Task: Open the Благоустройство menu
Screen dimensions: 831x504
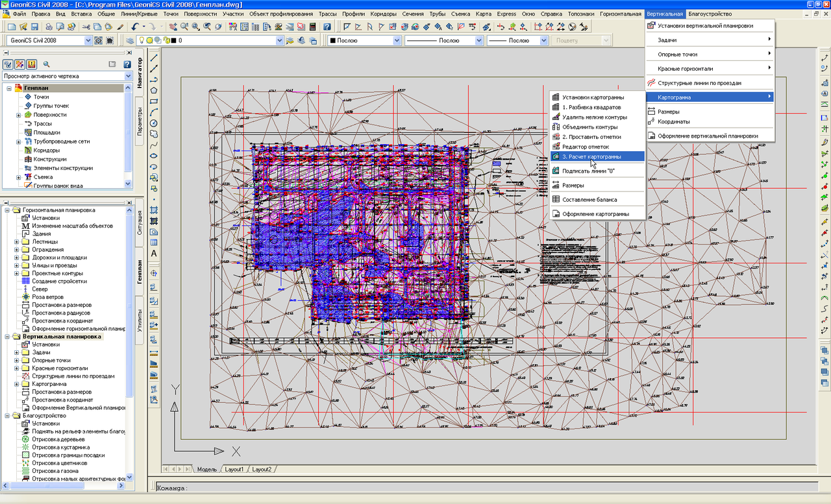Action: (x=710, y=14)
